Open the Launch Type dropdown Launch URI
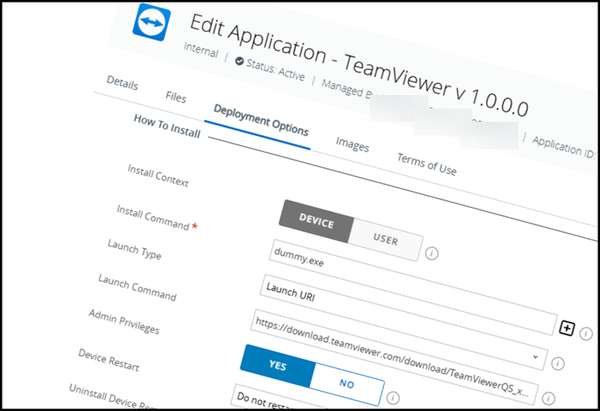Viewport: 600px width, 411px height. point(403,322)
